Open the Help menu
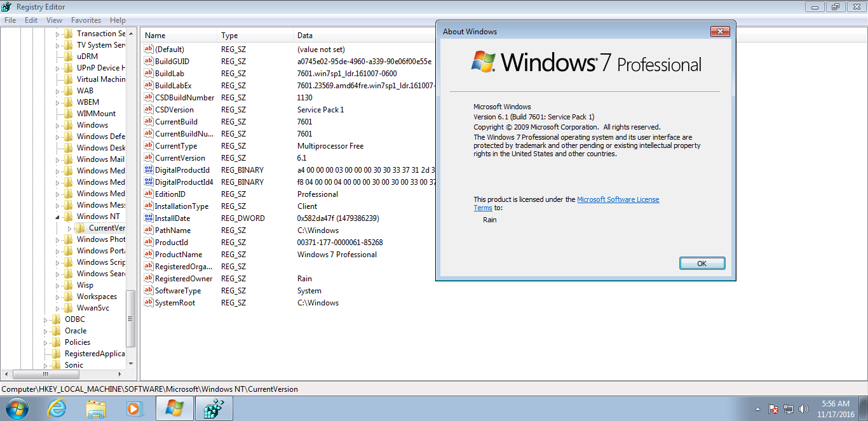The height and width of the screenshot is (421, 868). 118,20
